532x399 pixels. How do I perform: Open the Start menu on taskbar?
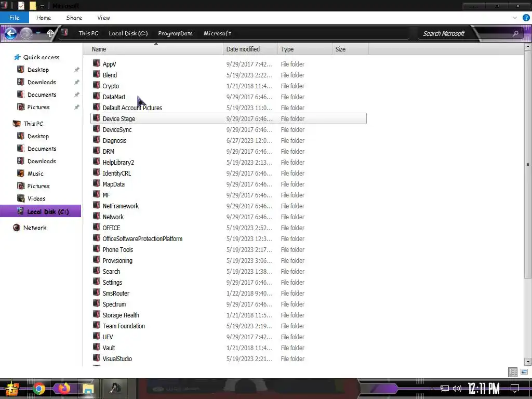[12, 389]
